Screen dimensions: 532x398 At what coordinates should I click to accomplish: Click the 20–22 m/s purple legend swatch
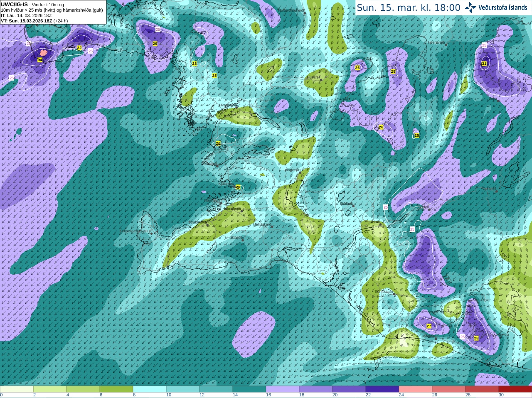pos(349,389)
